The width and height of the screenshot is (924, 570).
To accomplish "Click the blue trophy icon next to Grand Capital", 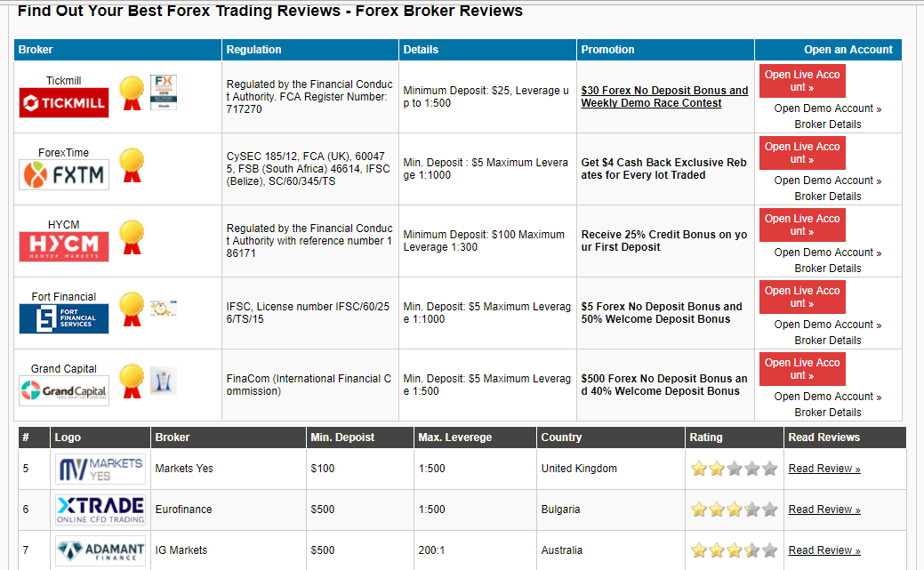I will (x=162, y=381).
